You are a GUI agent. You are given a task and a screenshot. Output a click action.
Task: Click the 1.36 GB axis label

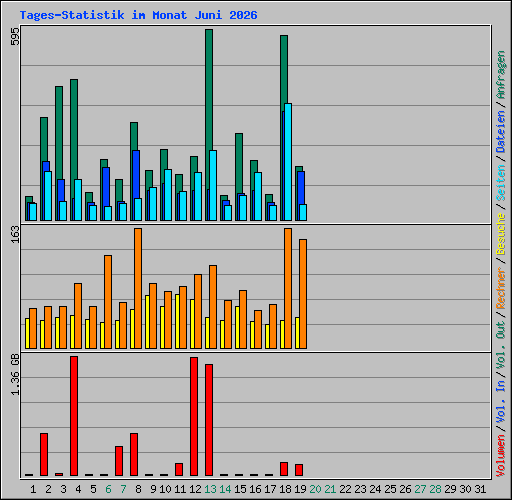(x=15, y=374)
